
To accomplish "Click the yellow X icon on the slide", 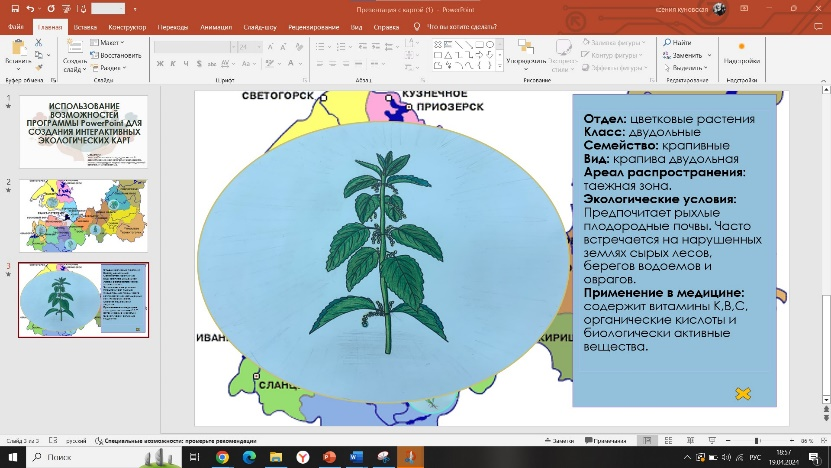I will pyautogui.click(x=743, y=393).
